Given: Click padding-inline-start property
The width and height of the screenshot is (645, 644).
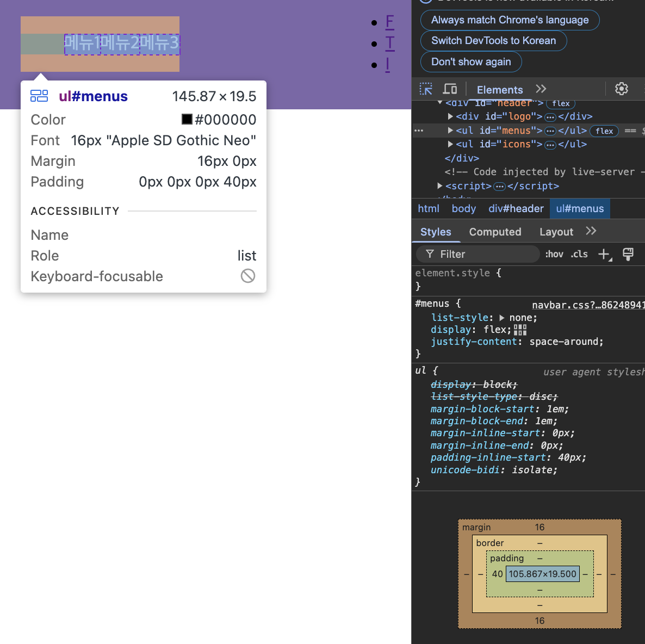Looking at the screenshot, I should pyautogui.click(x=489, y=457).
